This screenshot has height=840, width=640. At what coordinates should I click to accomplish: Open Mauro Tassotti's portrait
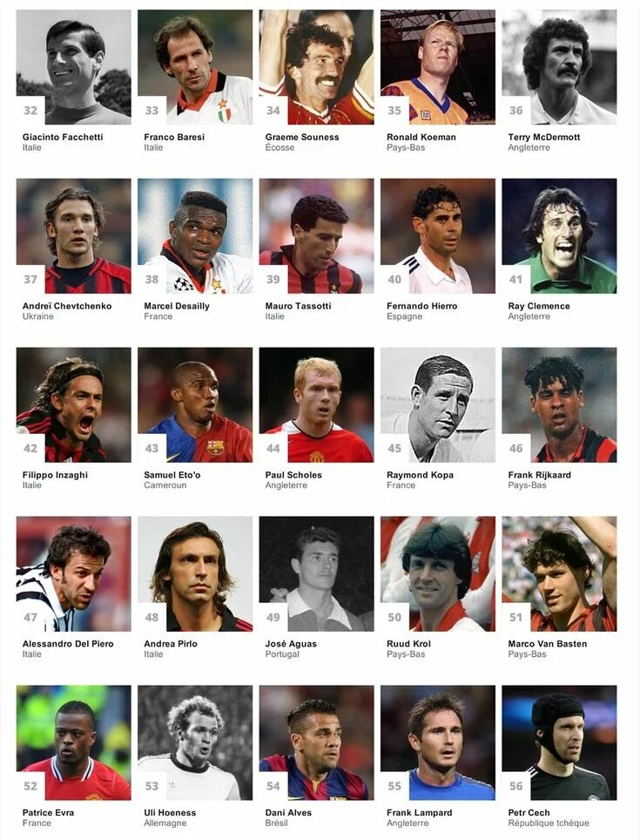tap(317, 236)
